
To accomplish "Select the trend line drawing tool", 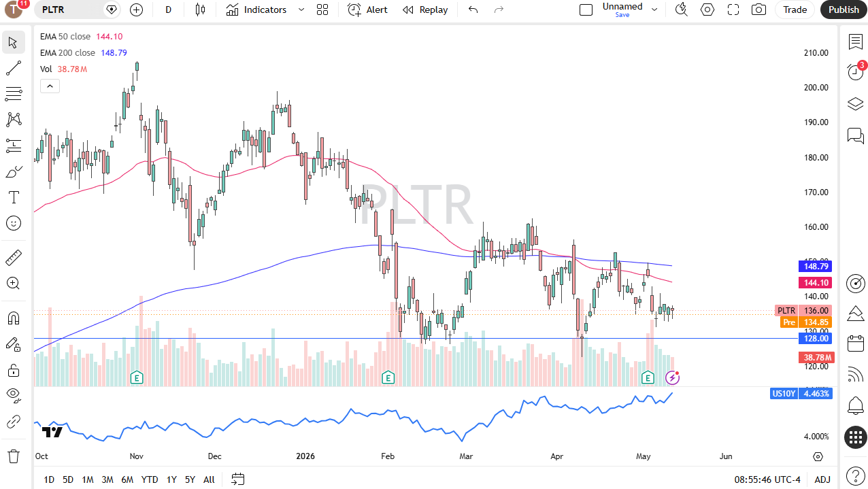I will coord(13,68).
